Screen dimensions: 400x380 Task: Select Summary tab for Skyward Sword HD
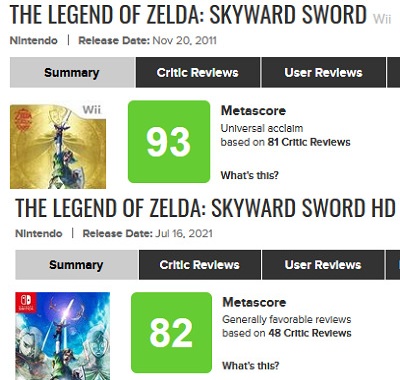point(76,265)
